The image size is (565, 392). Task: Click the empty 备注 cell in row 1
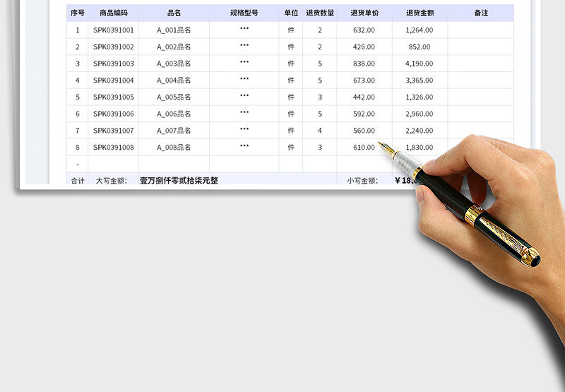point(481,30)
